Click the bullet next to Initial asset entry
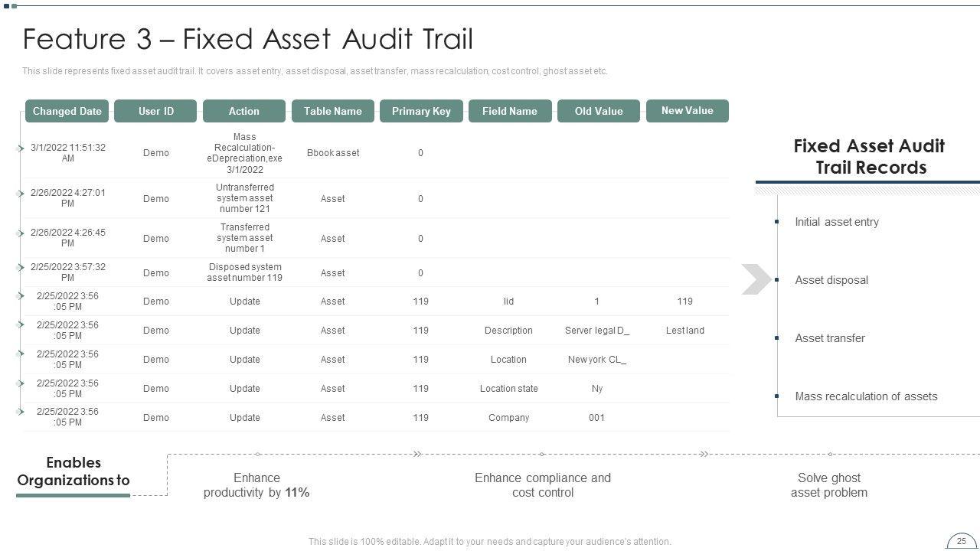980x551 pixels. point(777,222)
